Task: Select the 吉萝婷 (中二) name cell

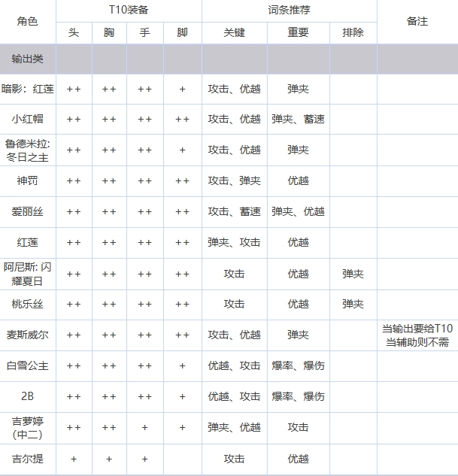Action: (27, 427)
